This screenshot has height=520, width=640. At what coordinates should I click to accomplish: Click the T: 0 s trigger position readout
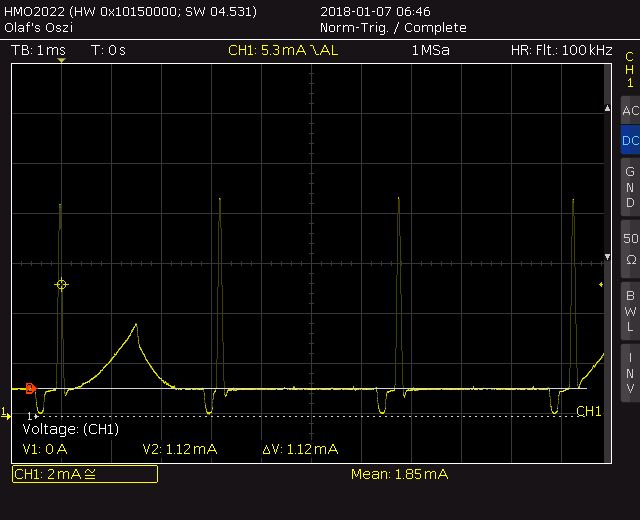point(108,50)
